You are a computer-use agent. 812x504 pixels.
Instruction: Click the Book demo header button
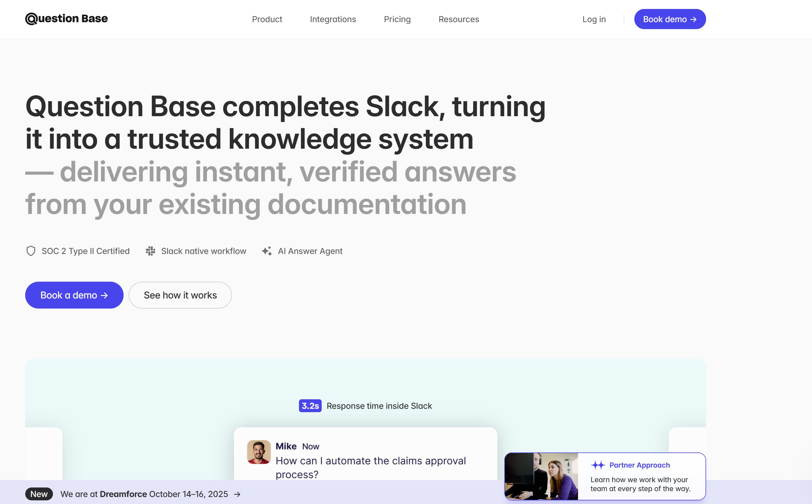(x=670, y=19)
